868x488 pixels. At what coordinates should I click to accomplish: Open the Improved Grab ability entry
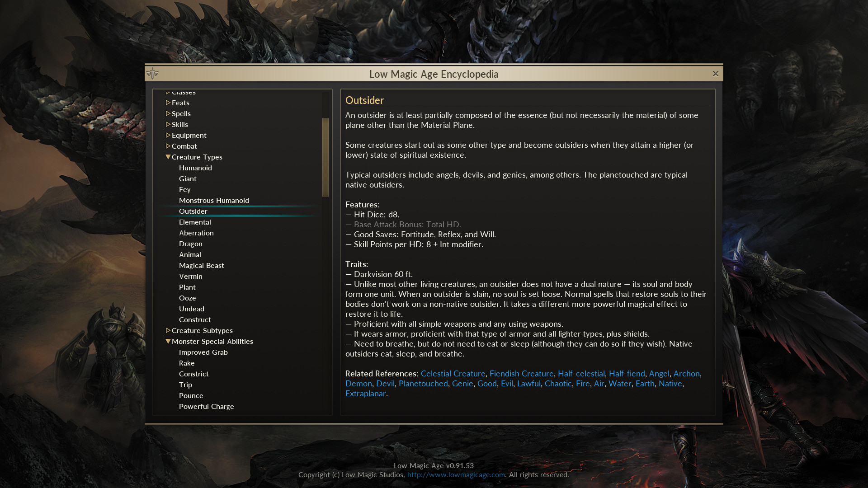(x=203, y=352)
